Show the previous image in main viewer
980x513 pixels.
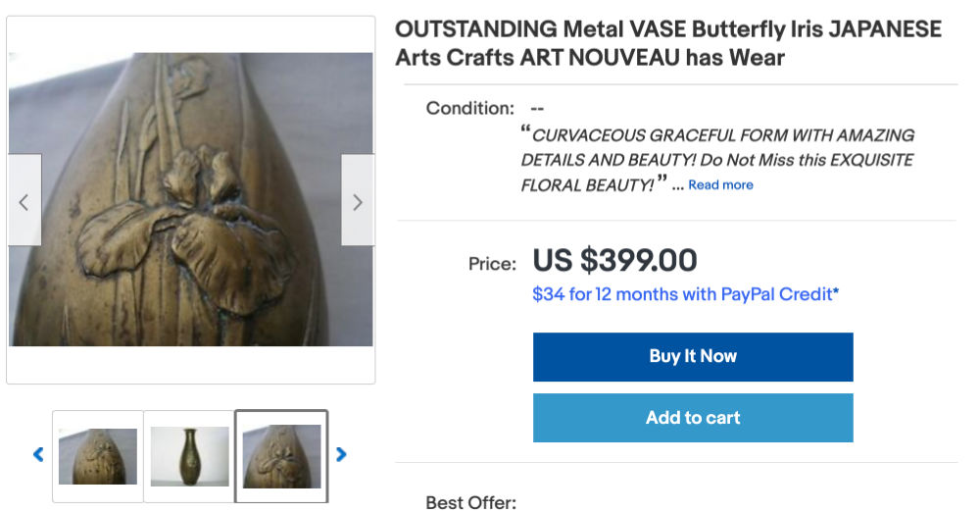pyautogui.click(x=24, y=201)
